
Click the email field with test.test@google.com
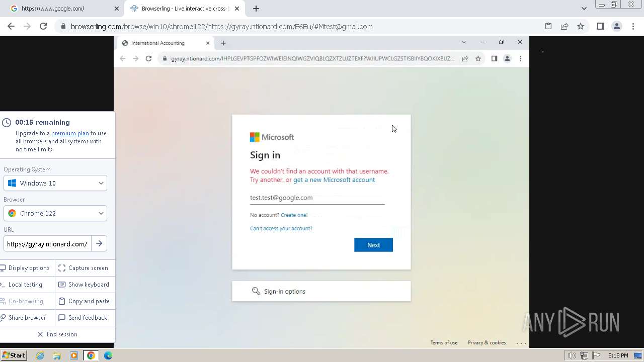coord(317,198)
